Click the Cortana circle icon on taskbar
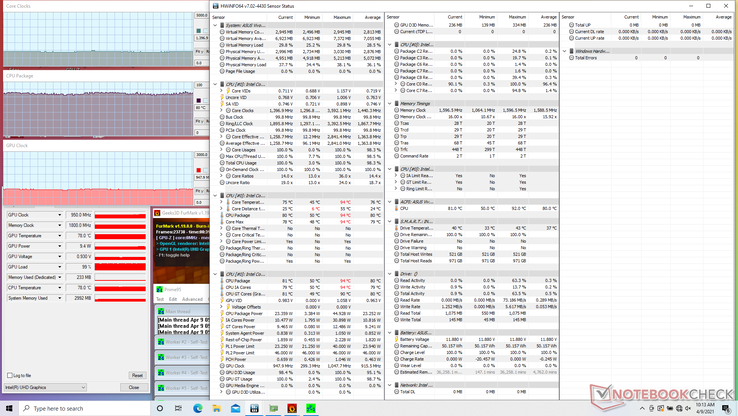 [160, 408]
